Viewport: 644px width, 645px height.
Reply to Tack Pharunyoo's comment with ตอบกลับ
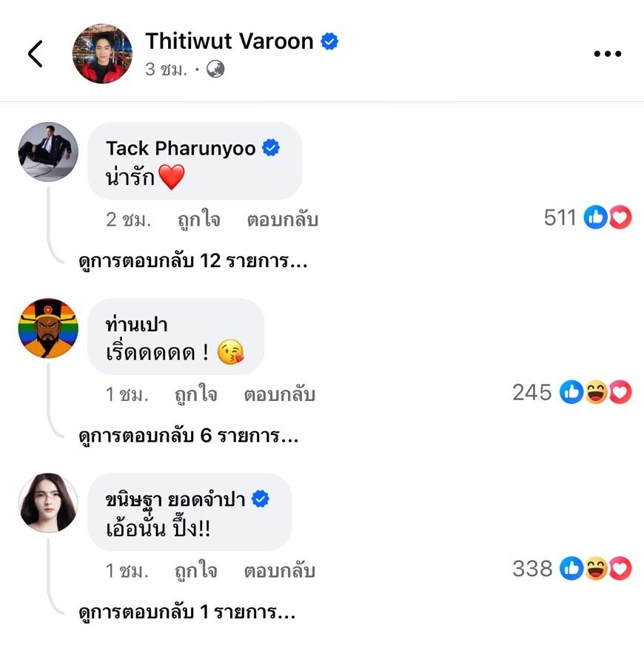click(283, 219)
